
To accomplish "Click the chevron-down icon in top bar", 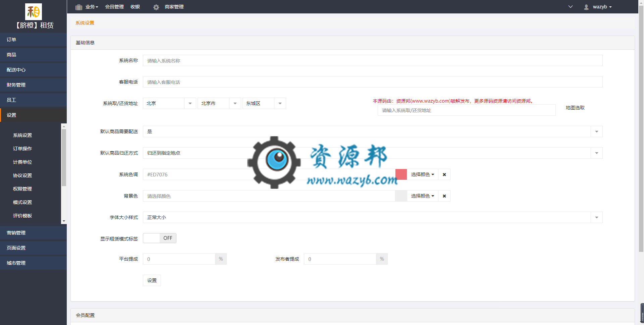I will [570, 7].
